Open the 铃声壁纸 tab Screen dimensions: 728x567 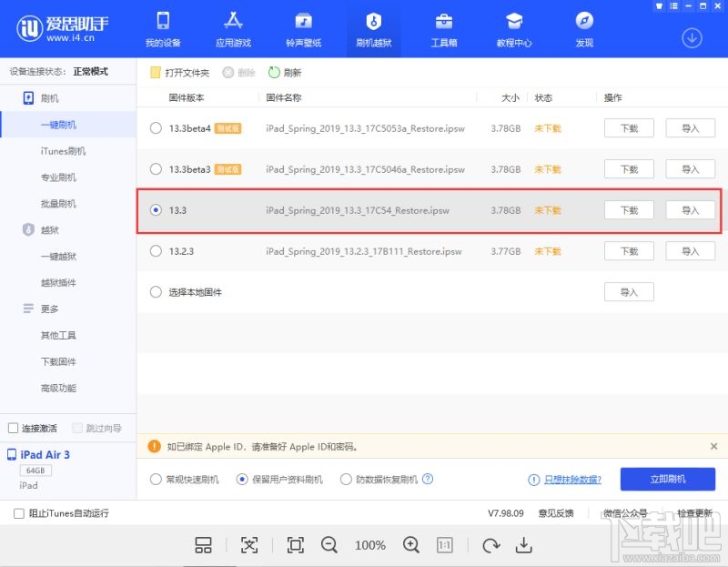pos(304,29)
